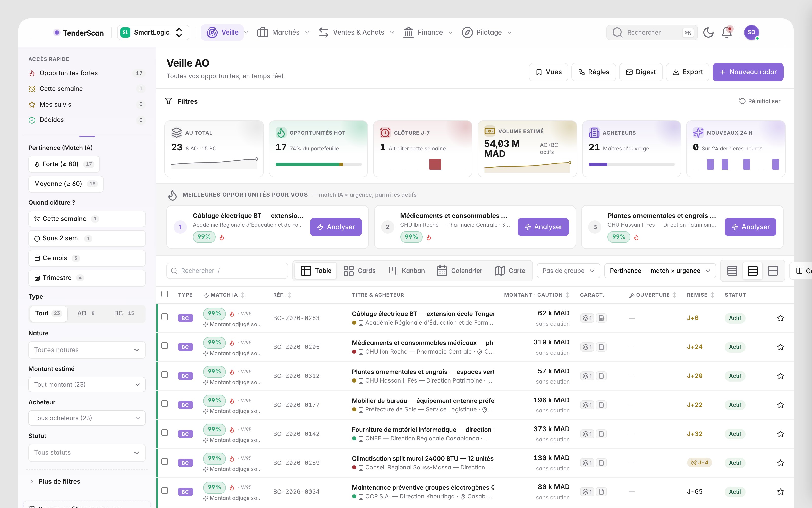Star the BC-2026-0263 row
Screen dimensions: 812x508
click(781, 318)
